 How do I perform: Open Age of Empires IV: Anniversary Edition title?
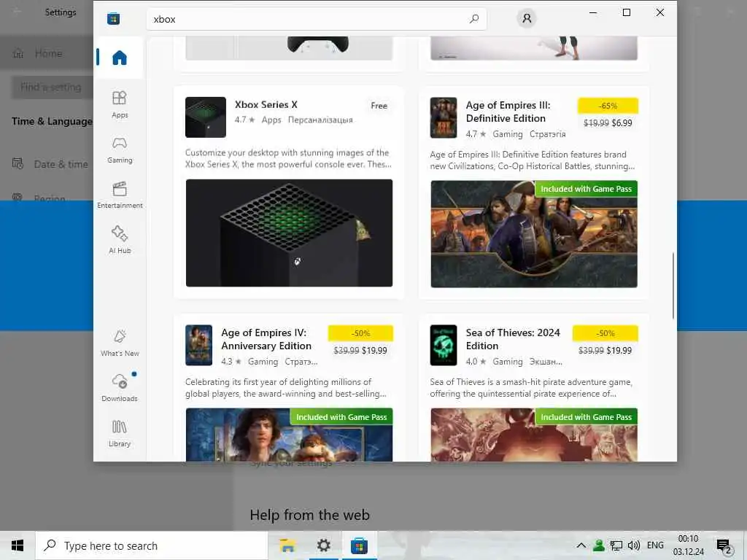[266, 340]
